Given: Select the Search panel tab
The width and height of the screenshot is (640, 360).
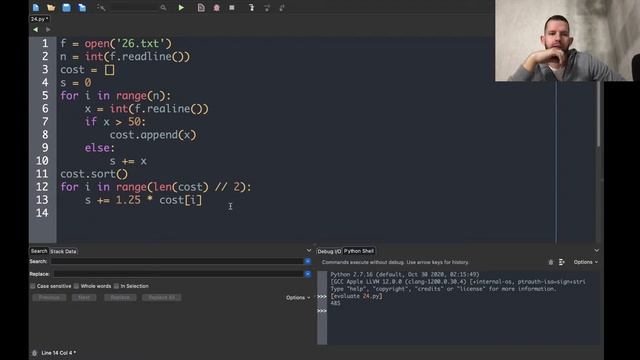Looking at the screenshot, I should 39,251.
